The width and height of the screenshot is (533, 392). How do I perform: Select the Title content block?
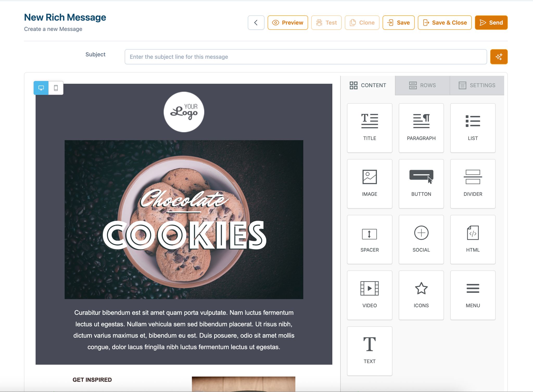(x=370, y=128)
